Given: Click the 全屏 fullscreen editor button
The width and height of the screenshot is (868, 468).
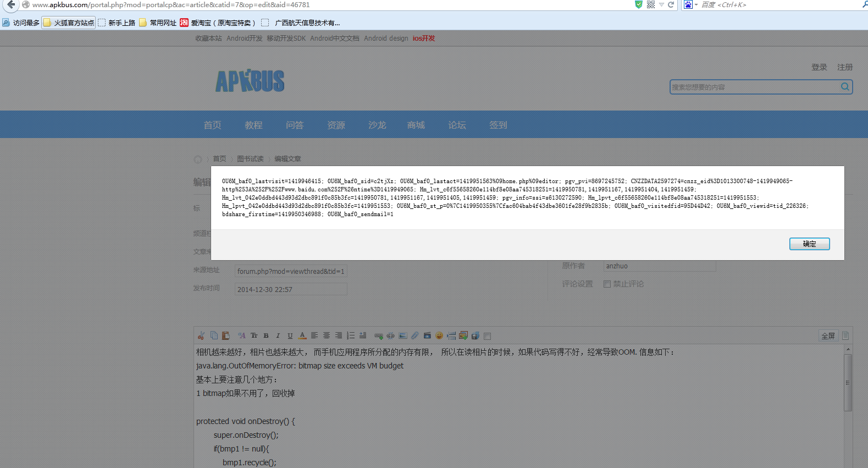Looking at the screenshot, I should point(828,335).
